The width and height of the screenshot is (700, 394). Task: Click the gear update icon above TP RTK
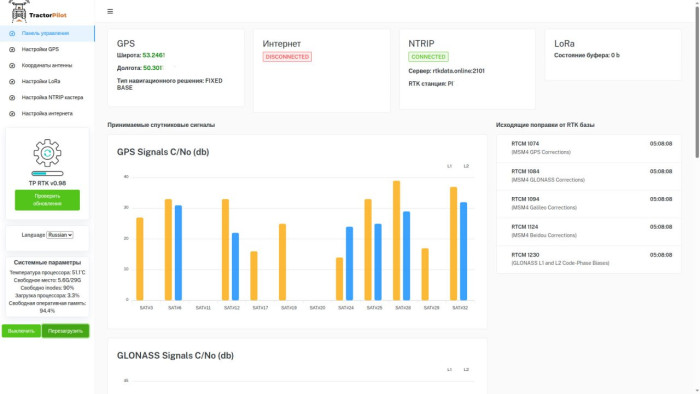click(x=47, y=153)
